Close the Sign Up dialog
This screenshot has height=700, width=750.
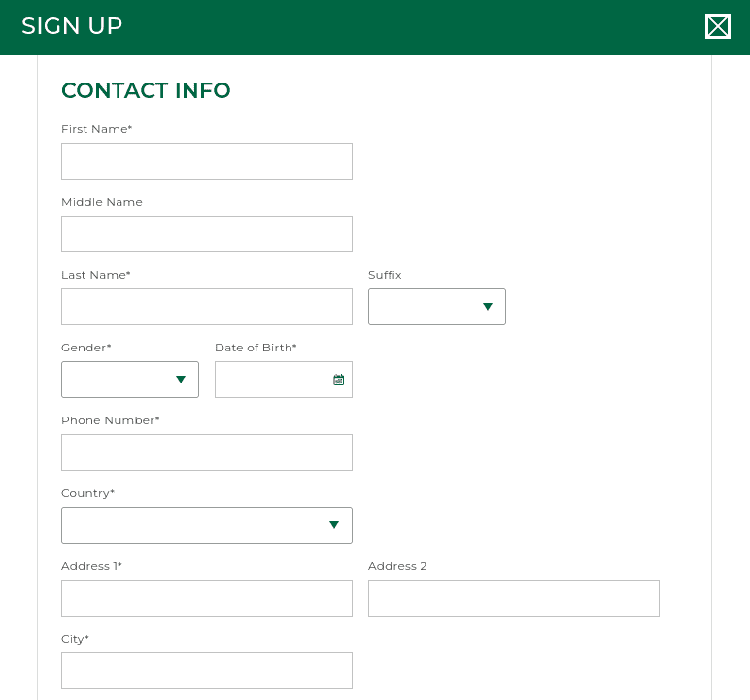[x=718, y=26]
